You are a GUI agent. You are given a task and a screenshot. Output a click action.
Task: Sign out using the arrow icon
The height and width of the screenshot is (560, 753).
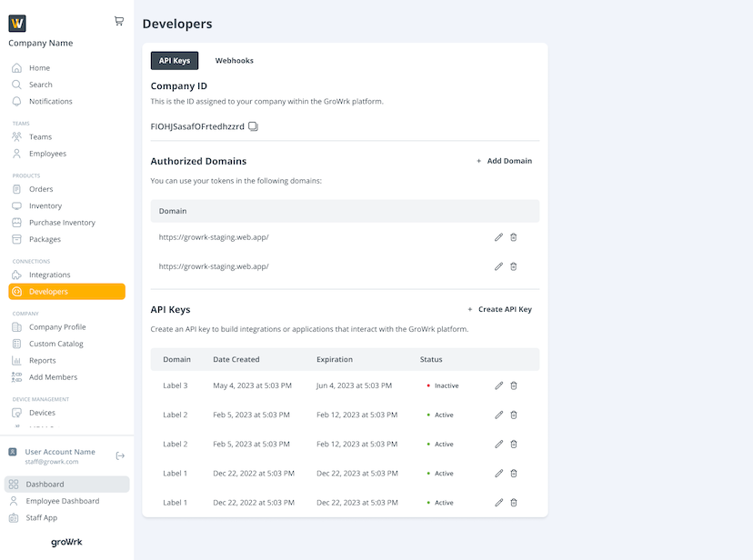click(119, 455)
